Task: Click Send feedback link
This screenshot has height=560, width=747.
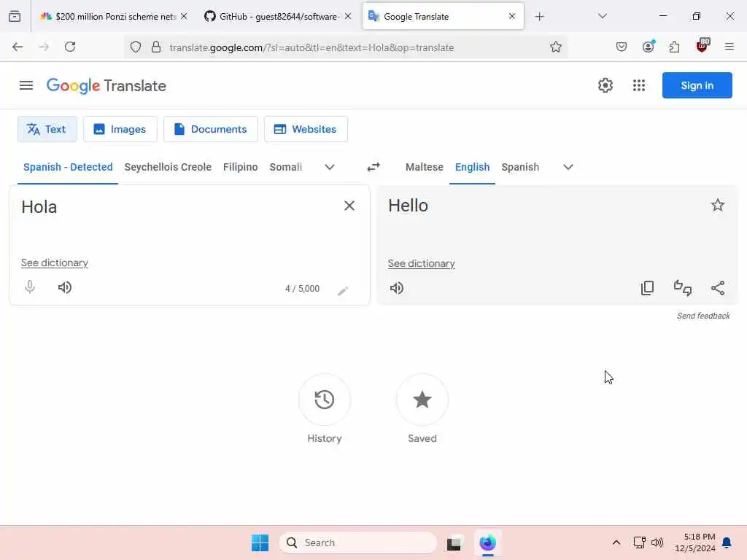Action: (x=703, y=316)
